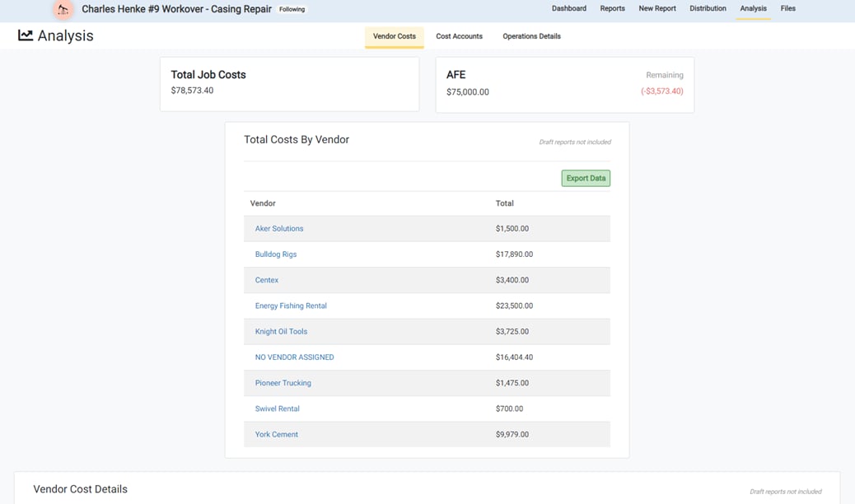Open the Knight Oil Tools link

pyautogui.click(x=282, y=332)
